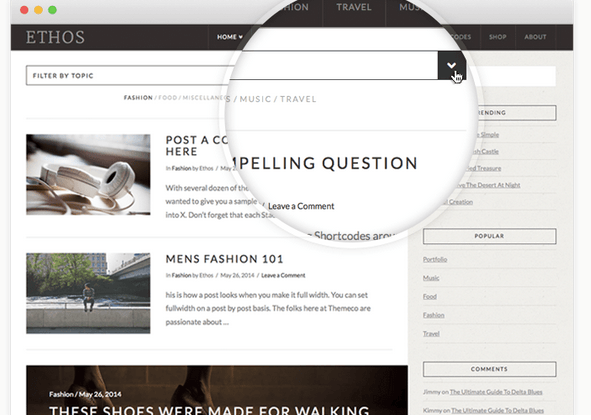Select the TRAVEL topic in magnified area
This screenshot has height=420, width=591.
[x=298, y=99]
